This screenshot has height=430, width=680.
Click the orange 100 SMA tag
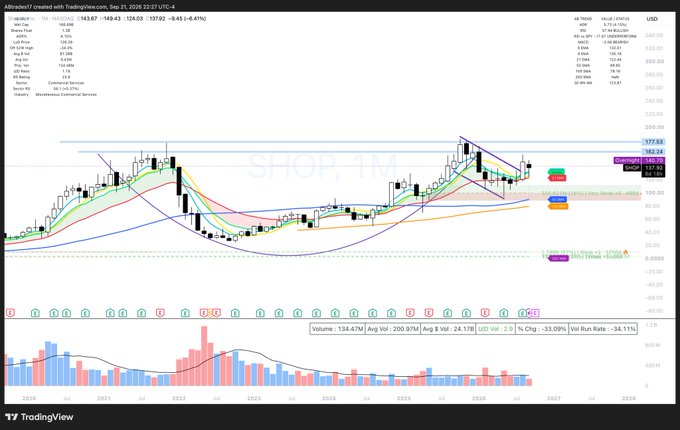[x=558, y=206]
